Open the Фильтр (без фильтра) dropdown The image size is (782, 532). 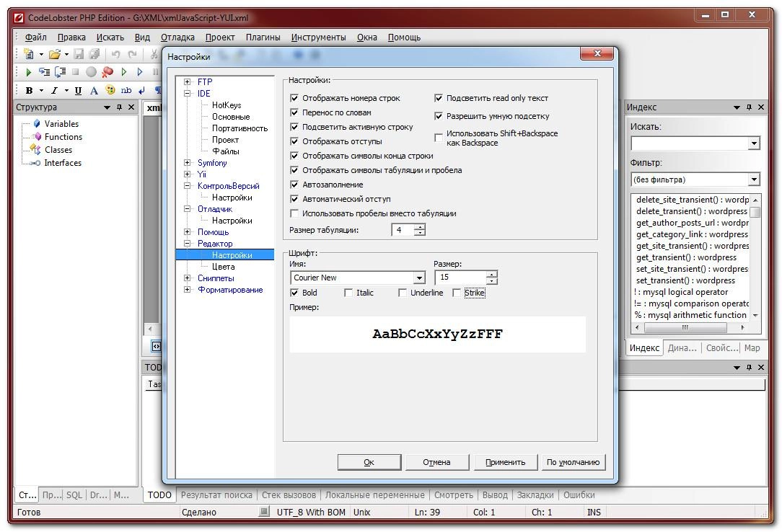(754, 179)
